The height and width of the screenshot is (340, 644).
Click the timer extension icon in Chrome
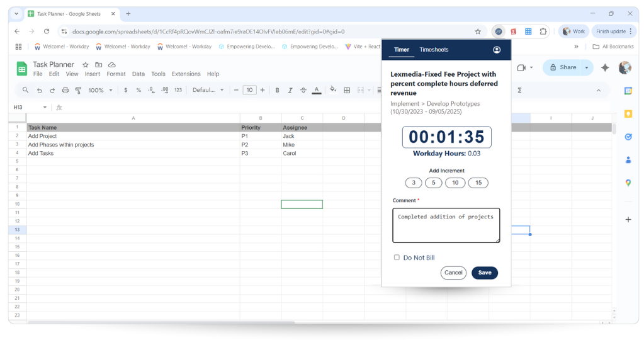point(498,31)
